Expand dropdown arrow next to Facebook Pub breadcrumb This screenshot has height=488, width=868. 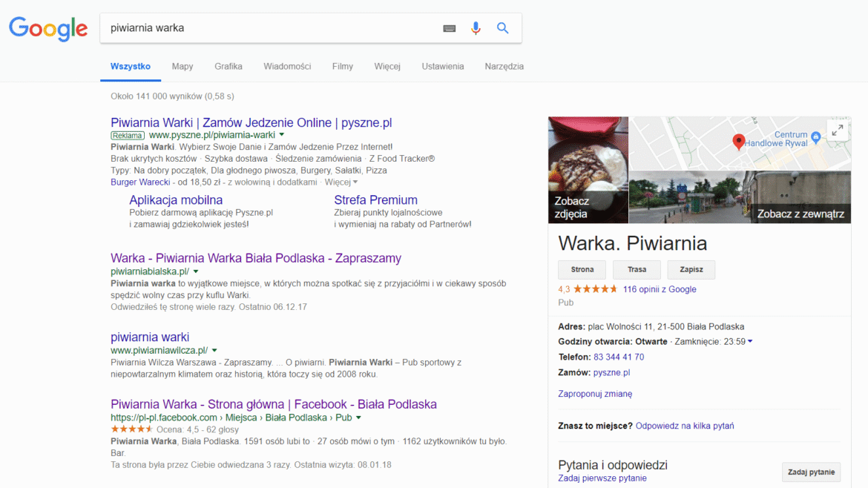click(x=359, y=418)
